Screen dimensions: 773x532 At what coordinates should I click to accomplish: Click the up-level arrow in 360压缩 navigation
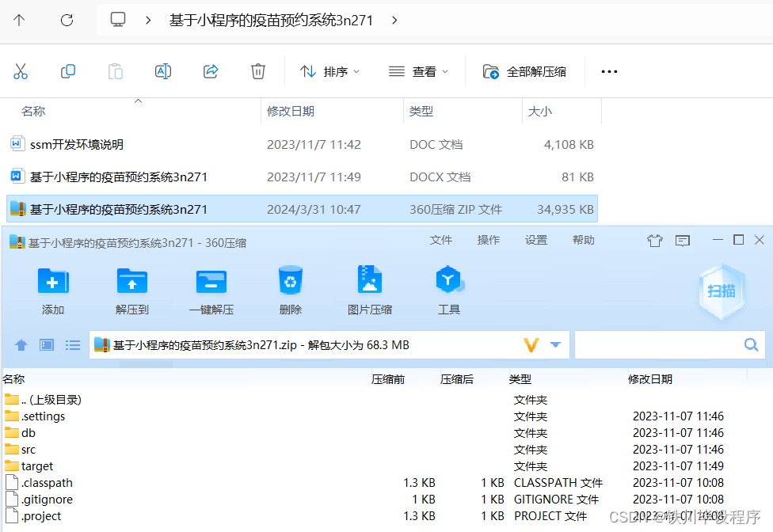coord(21,344)
